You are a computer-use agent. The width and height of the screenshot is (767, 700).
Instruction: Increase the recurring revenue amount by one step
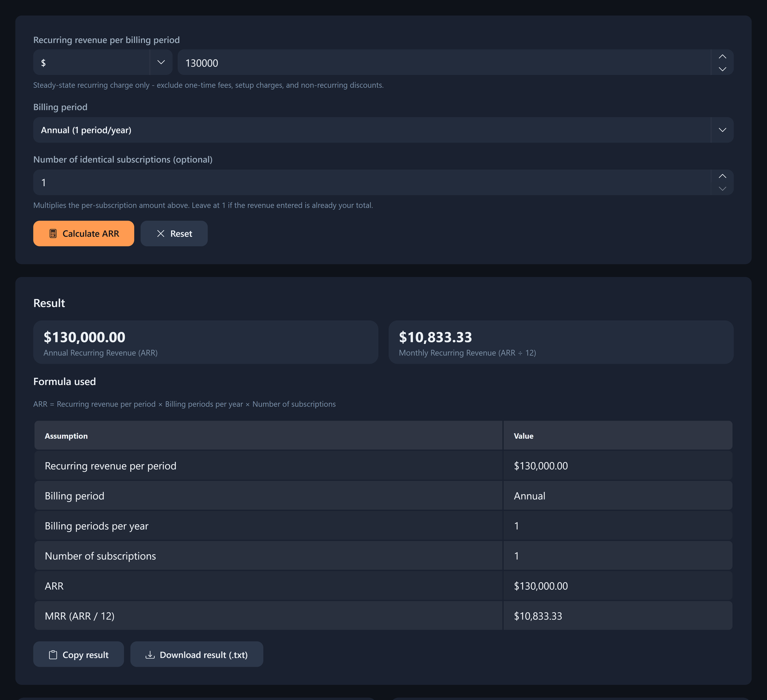722,57
